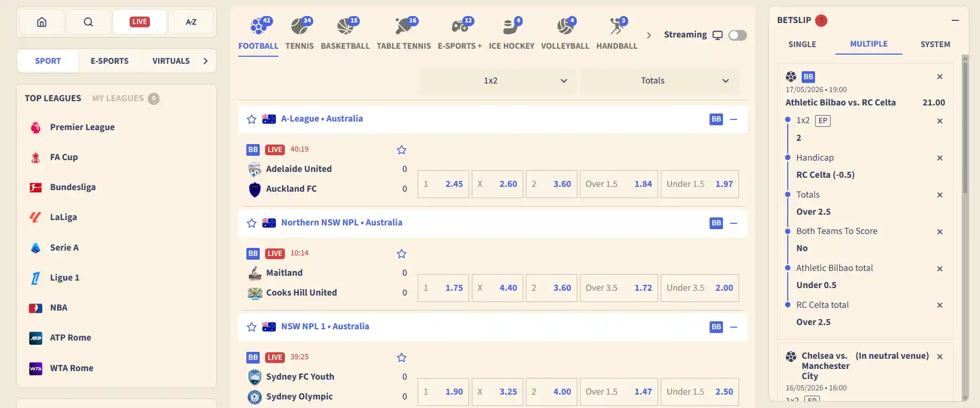Select Under 3.5 at 2.00
980x408 pixels.
click(700, 288)
